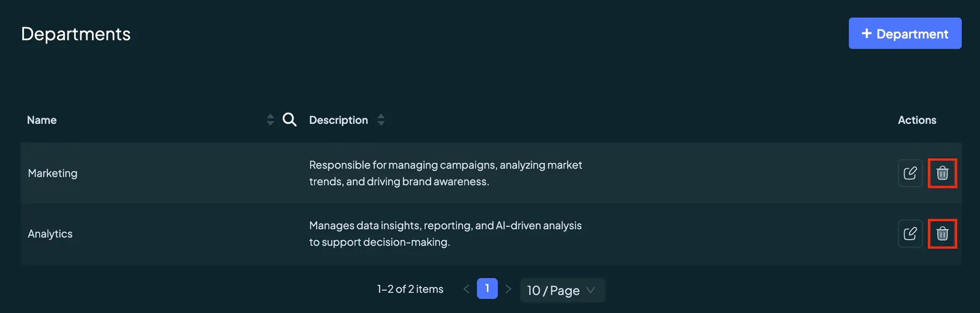Open the Name column search icon
The height and width of the screenshot is (313, 980).
coord(290,119)
